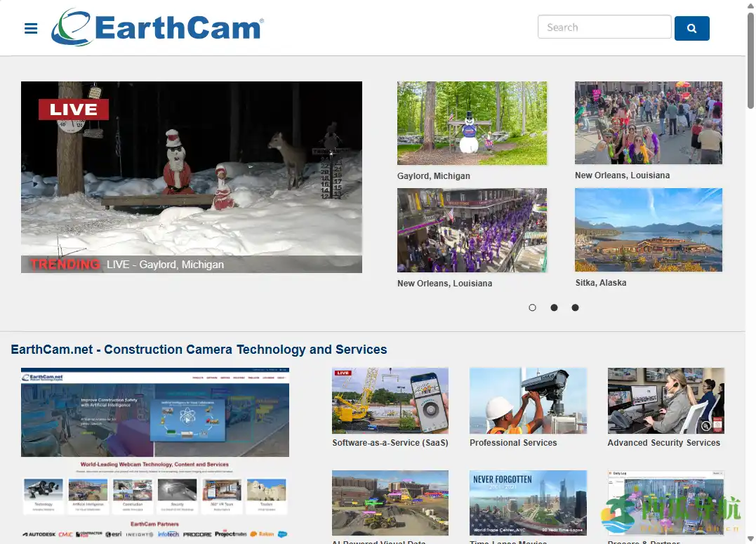Open the hamburger navigation menu
The image size is (756, 544).
pos(30,29)
